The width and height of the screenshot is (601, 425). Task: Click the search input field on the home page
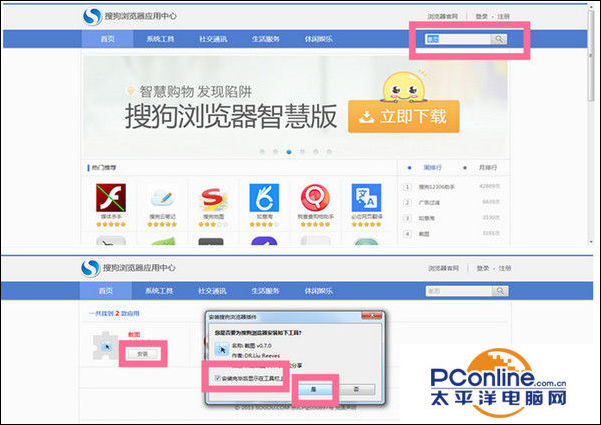point(458,39)
